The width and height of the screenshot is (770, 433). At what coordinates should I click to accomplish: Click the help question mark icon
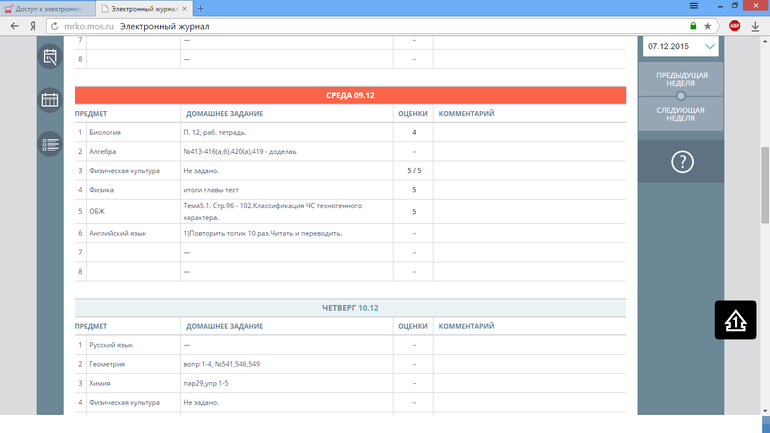point(682,162)
